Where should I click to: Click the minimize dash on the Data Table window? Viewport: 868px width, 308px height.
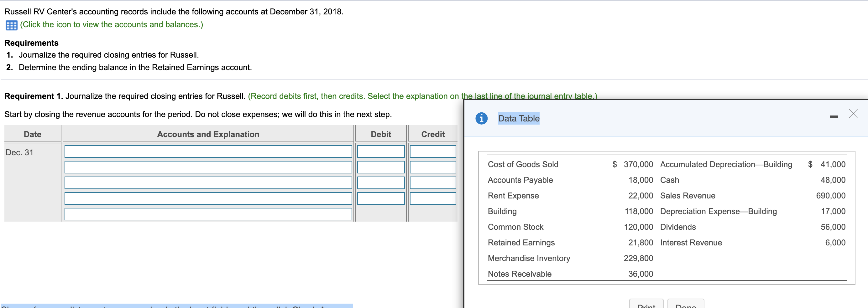point(834,116)
